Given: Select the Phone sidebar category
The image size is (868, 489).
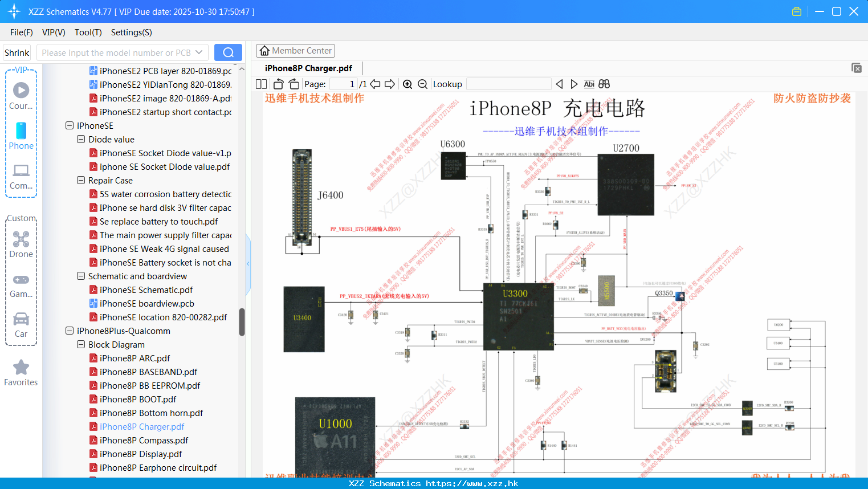Looking at the screenshot, I should click(x=21, y=136).
